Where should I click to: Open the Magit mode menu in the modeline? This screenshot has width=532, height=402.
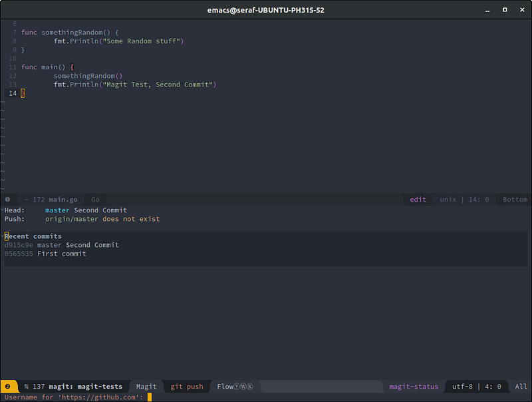pyautogui.click(x=146, y=386)
